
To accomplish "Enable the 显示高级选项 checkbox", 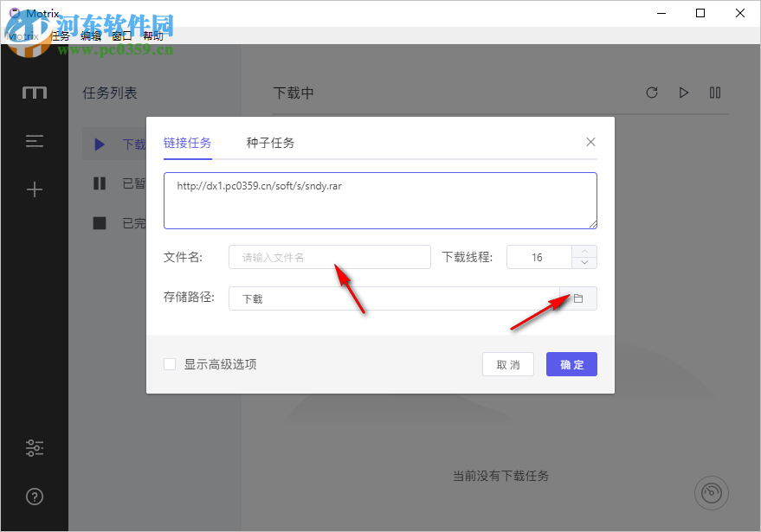I will [170, 364].
